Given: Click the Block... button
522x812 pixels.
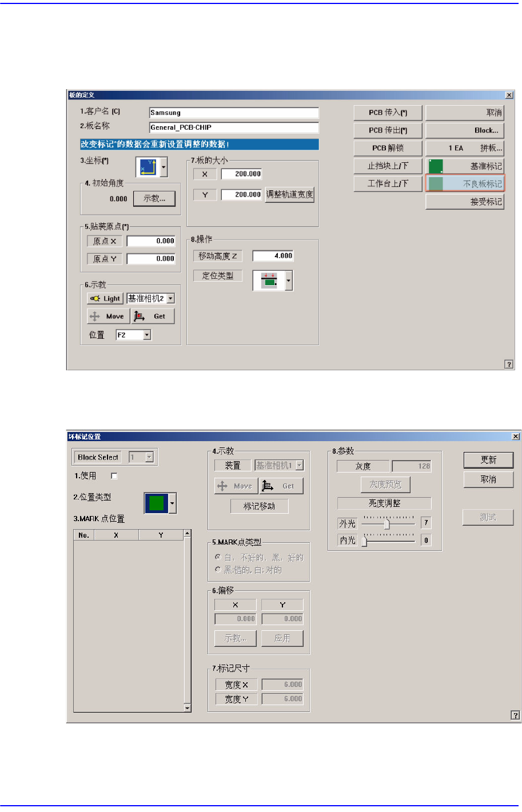Looking at the screenshot, I should point(465,130).
